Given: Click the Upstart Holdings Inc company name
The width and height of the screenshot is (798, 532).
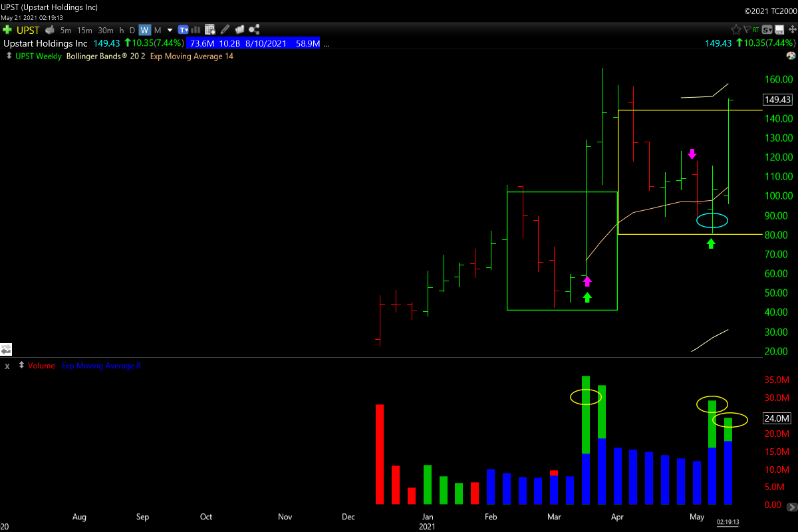Looking at the screenshot, I should tap(45, 43).
